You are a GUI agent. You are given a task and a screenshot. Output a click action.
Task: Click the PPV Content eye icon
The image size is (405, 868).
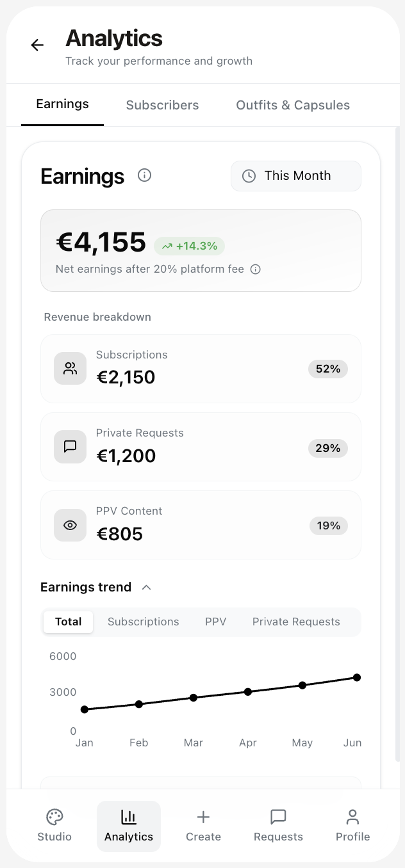coord(70,525)
